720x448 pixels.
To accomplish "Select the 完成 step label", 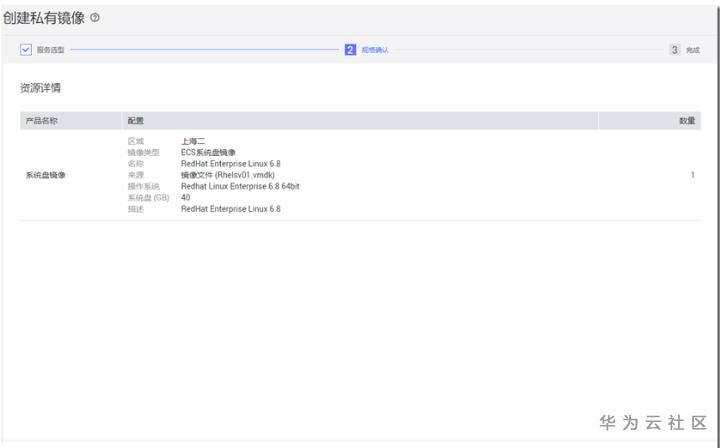I will click(x=693, y=50).
